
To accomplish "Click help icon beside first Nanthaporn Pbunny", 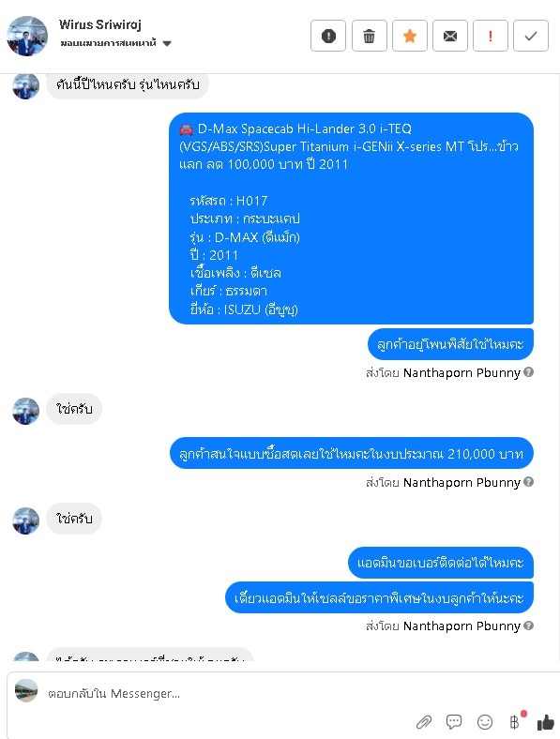I will [x=529, y=372].
